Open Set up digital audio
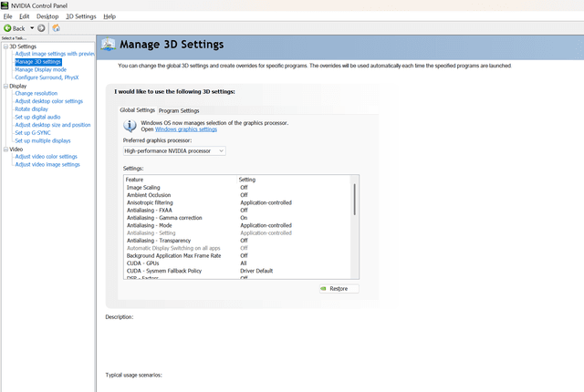Screen dimensions: 584x392 tap(37, 117)
